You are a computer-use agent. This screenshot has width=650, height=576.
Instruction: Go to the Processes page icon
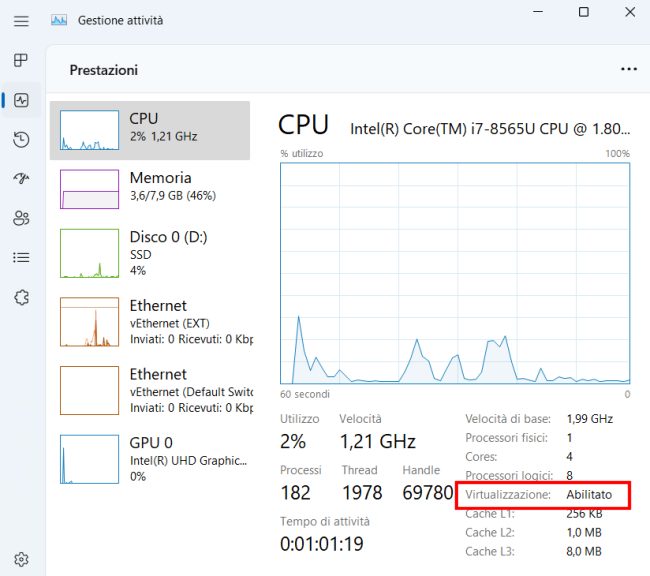point(21,61)
